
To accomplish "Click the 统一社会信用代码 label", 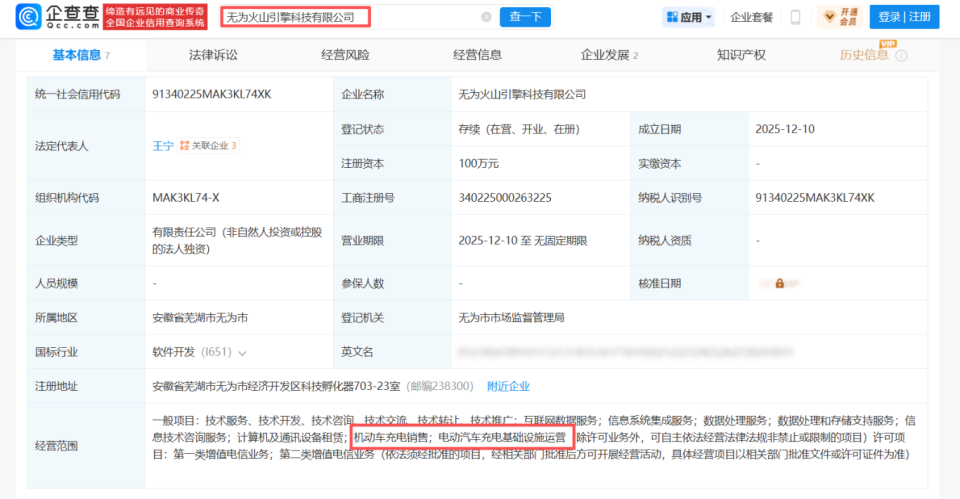I will (78, 94).
